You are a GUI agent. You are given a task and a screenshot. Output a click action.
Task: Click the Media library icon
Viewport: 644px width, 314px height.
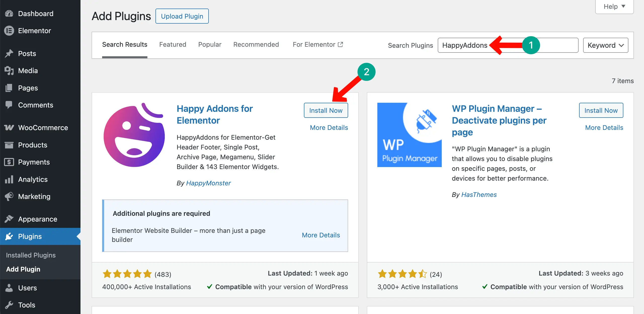click(9, 71)
